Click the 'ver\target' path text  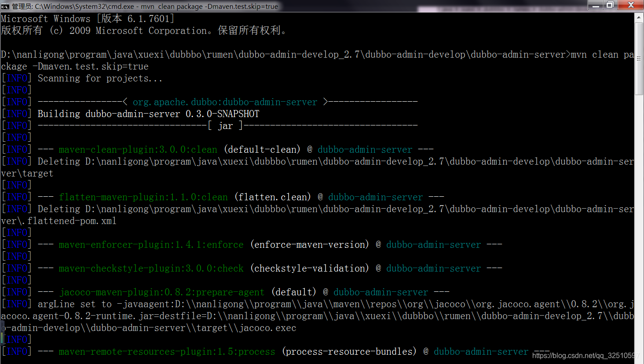point(27,173)
